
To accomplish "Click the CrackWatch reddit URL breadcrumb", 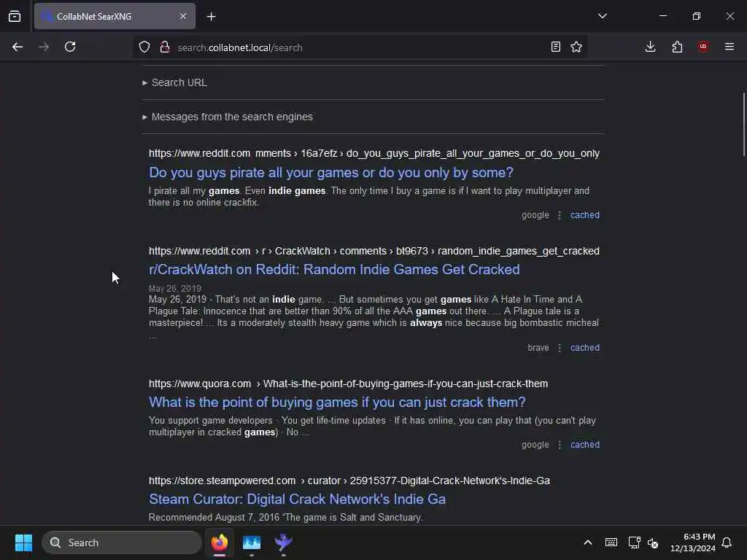I will tap(374, 251).
